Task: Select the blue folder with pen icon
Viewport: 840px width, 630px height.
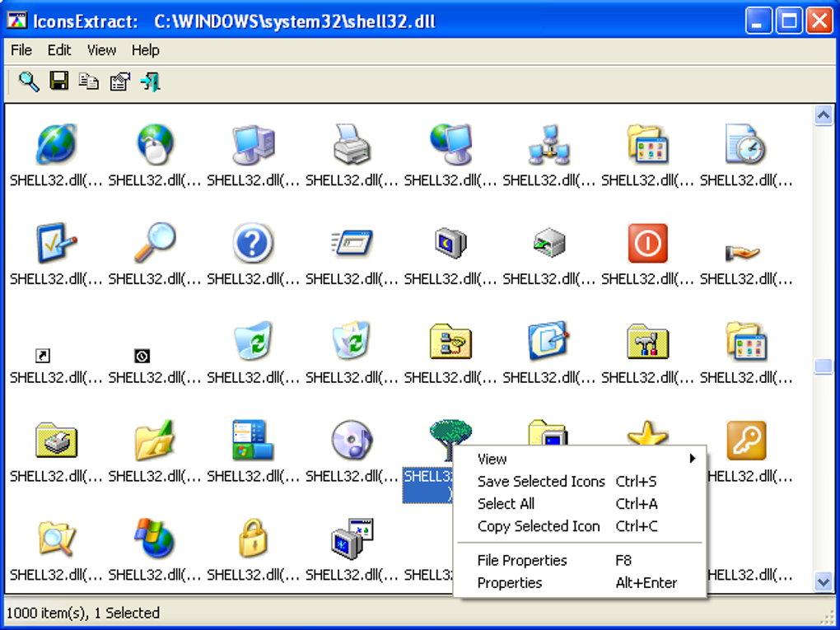Action: click(549, 341)
